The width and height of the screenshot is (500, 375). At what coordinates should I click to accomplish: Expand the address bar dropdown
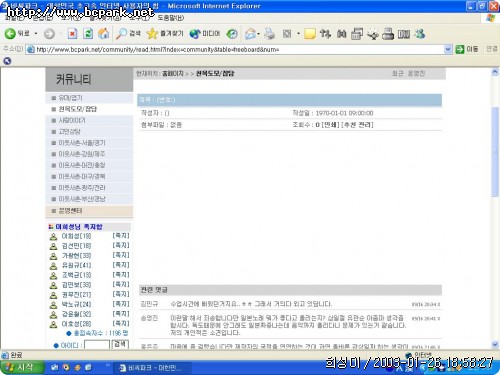pos(448,49)
